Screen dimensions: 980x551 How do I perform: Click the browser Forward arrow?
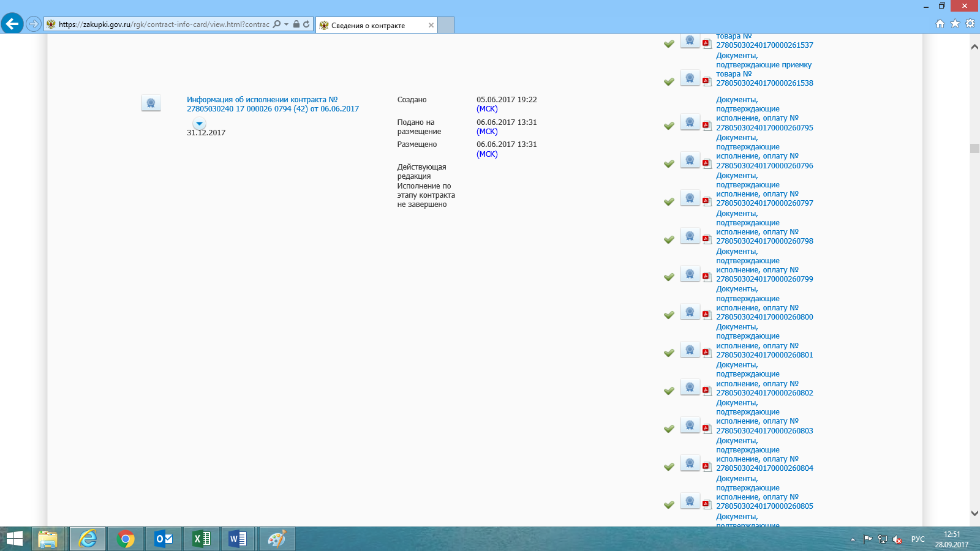click(34, 24)
